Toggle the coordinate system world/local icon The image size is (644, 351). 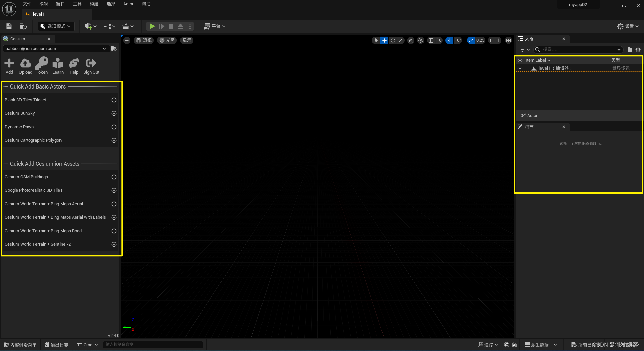[x=411, y=40]
